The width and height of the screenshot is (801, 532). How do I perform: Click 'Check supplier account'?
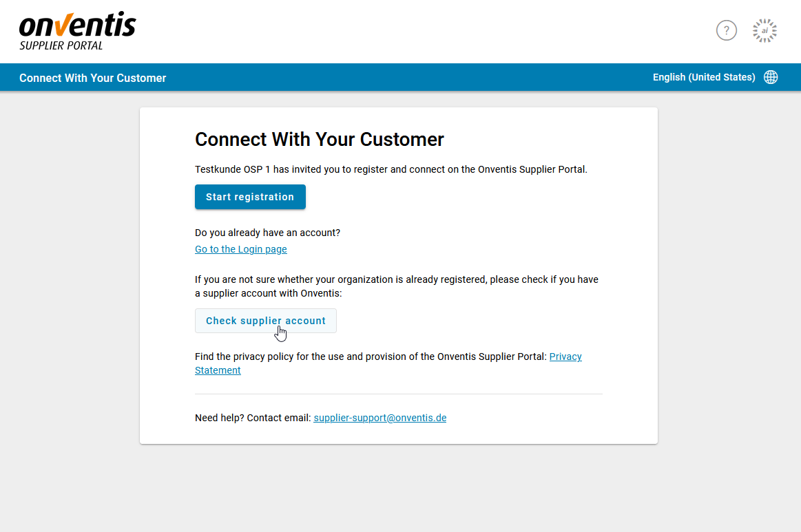click(x=266, y=321)
